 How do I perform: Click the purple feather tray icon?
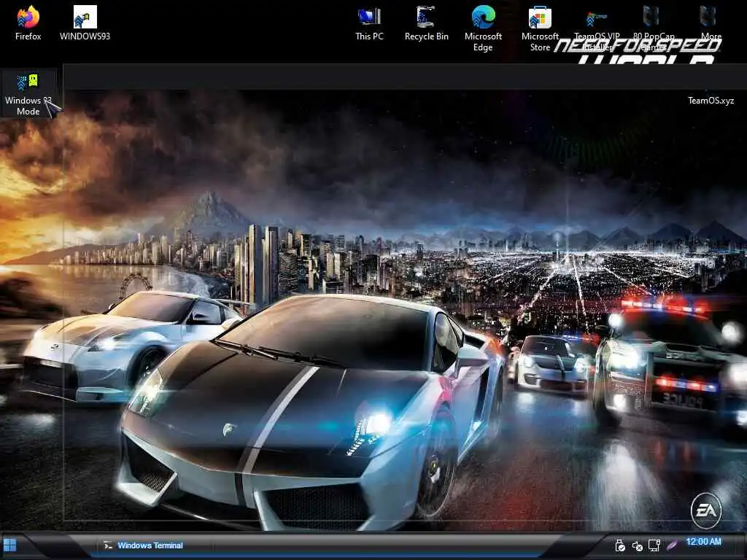click(672, 545)
